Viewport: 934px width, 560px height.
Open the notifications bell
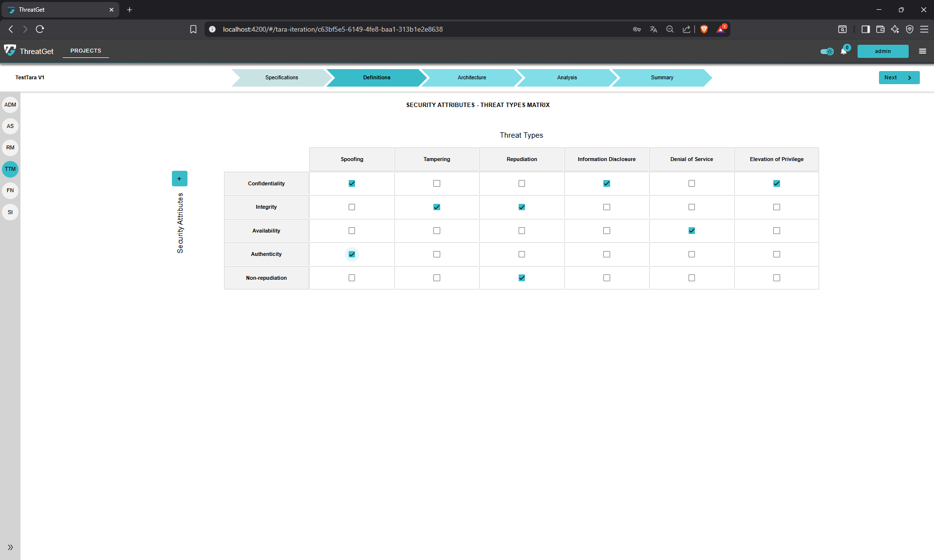pyautogui.click(x=844, y=51)
